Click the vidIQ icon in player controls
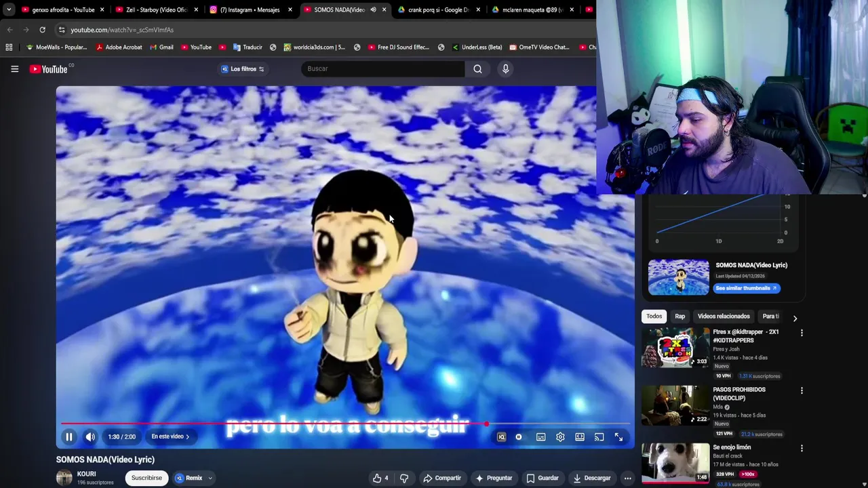This screenshot has height=488, width=868. tap(501, 437)
